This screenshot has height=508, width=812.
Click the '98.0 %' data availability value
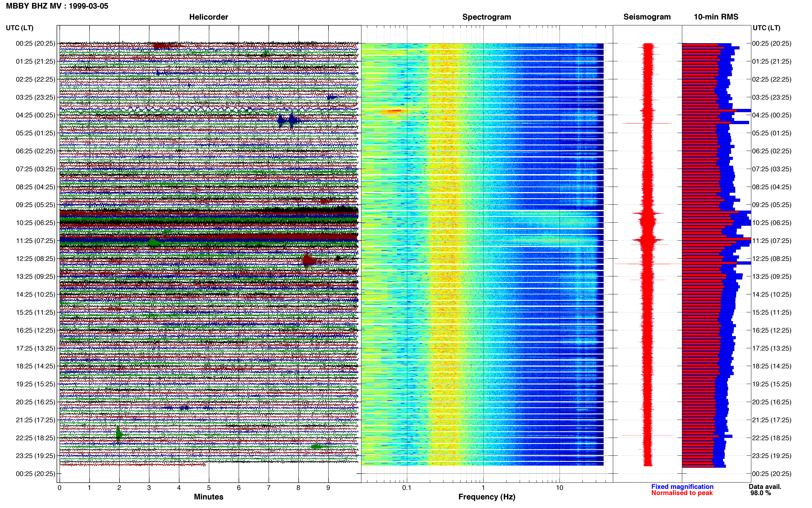[761, 493]
